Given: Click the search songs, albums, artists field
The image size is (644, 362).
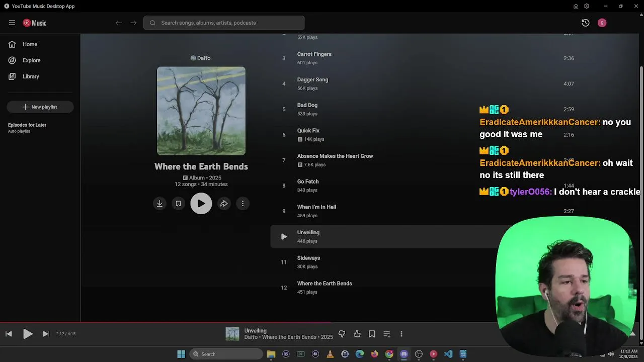Looking at the screenshot, I should point(224,23).
